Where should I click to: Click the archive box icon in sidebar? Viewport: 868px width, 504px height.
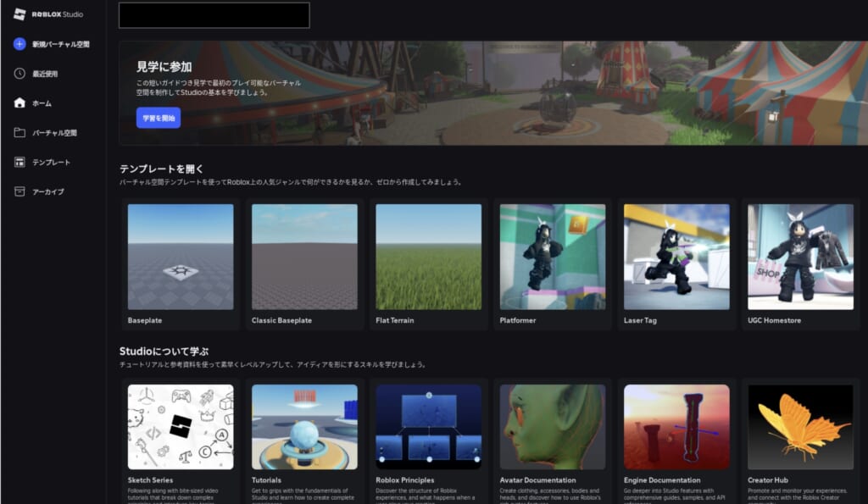tap(19, 191)
